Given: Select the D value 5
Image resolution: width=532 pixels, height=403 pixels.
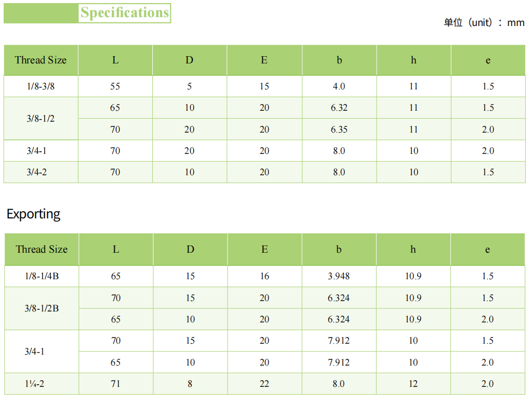Looking at the screenshot, I should tap(190, 86).
